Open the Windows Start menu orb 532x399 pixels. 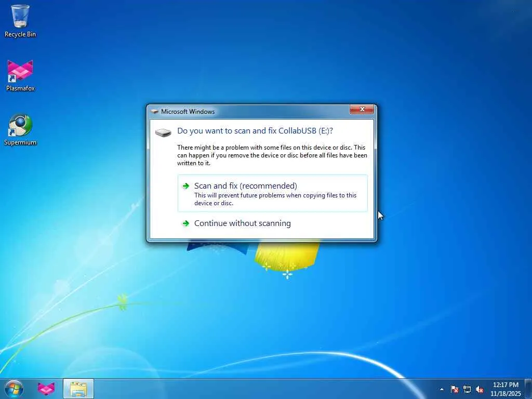point(14,389)
